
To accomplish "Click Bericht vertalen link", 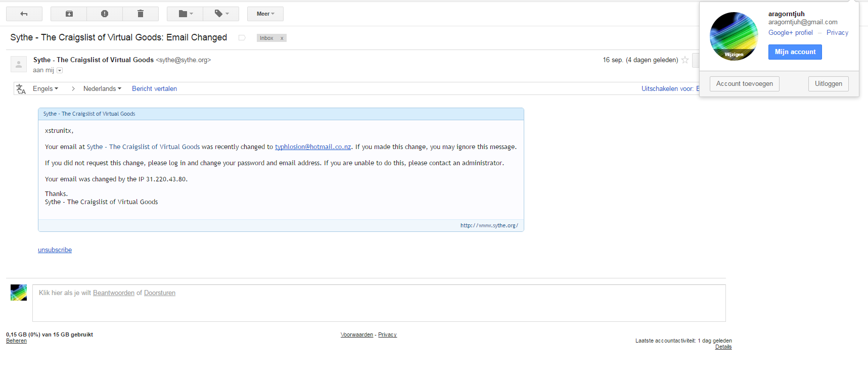I will tap(154, 88).
